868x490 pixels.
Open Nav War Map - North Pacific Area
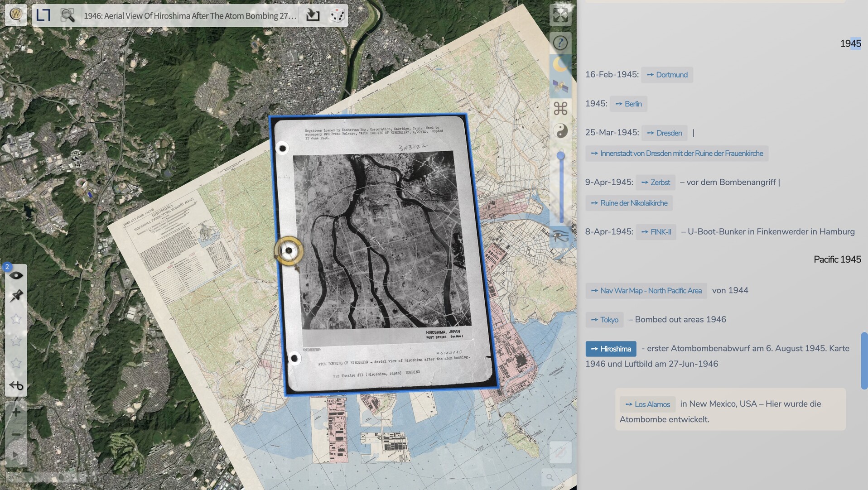pos(646,291)
